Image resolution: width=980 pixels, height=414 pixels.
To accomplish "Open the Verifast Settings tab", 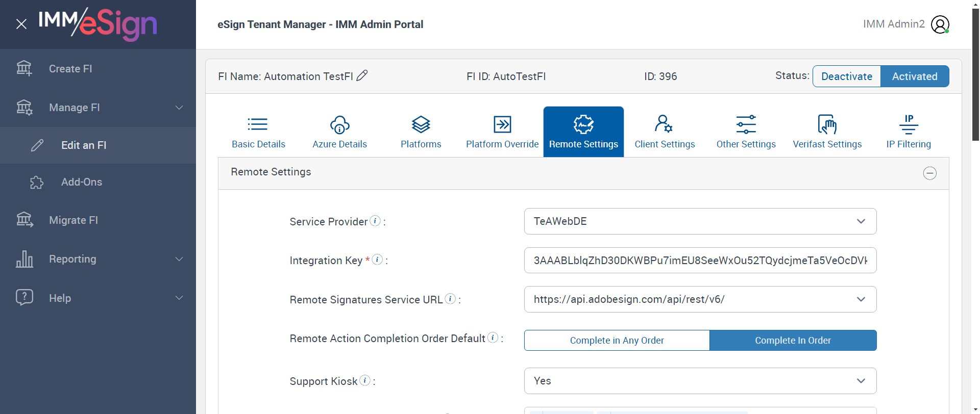I will pos(827,132).
